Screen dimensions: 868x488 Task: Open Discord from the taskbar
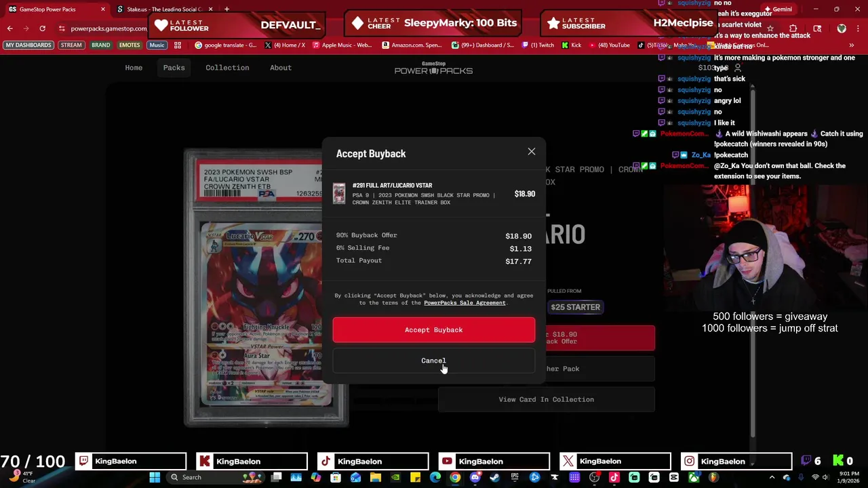pyautogui.click(x=475, y=477)
